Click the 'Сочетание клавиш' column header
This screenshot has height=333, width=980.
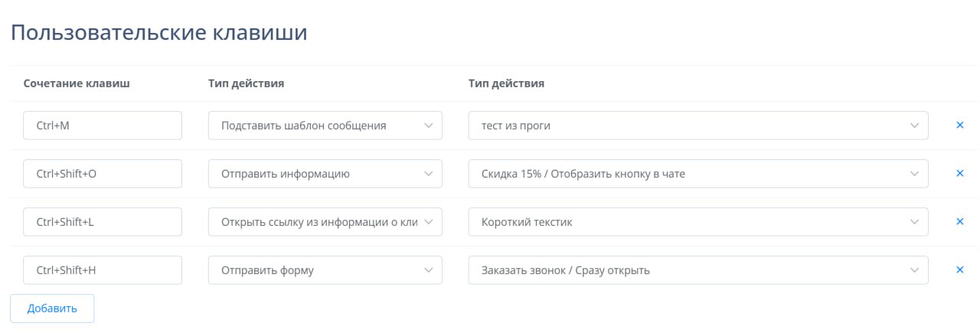click(x=77, y=83)
